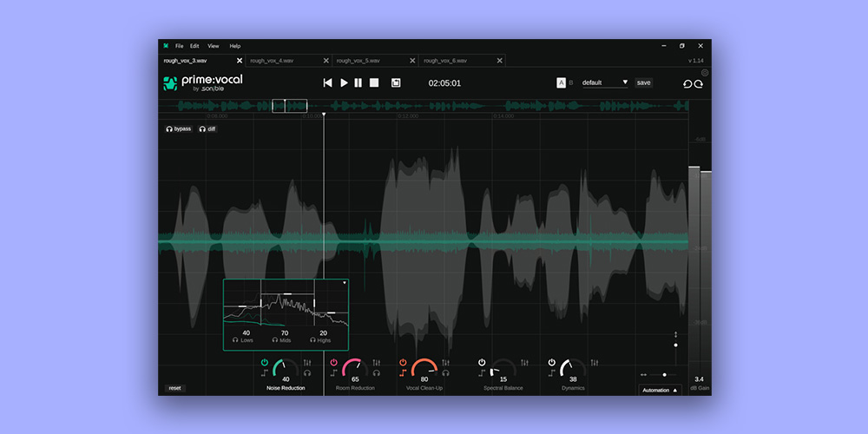Click the loop/export icon next to stop

[x=396, y=83]
